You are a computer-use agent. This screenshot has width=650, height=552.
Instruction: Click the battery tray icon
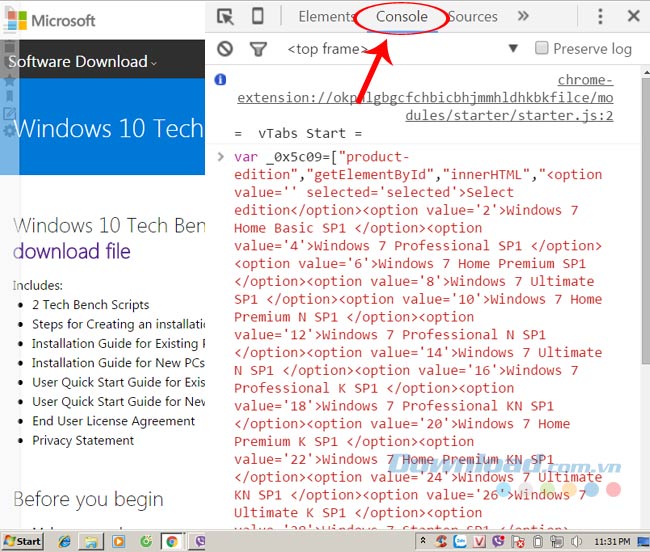[x=538, y=541]
